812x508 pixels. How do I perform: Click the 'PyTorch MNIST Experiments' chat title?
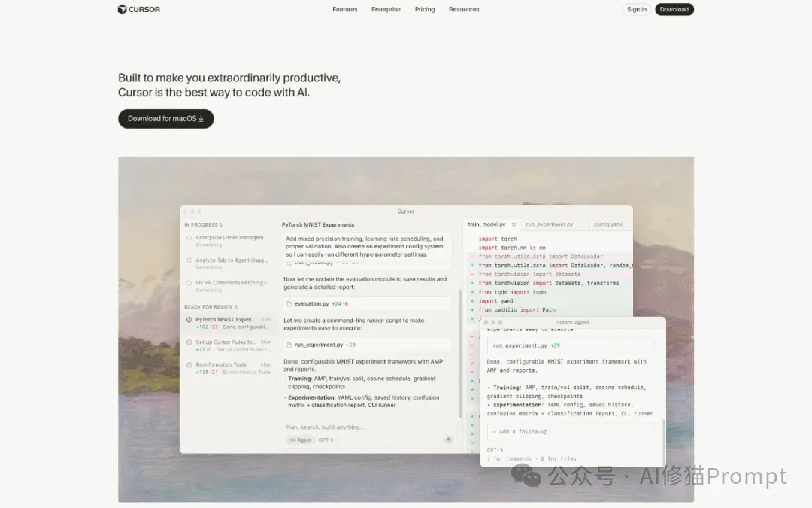(318, 225)
